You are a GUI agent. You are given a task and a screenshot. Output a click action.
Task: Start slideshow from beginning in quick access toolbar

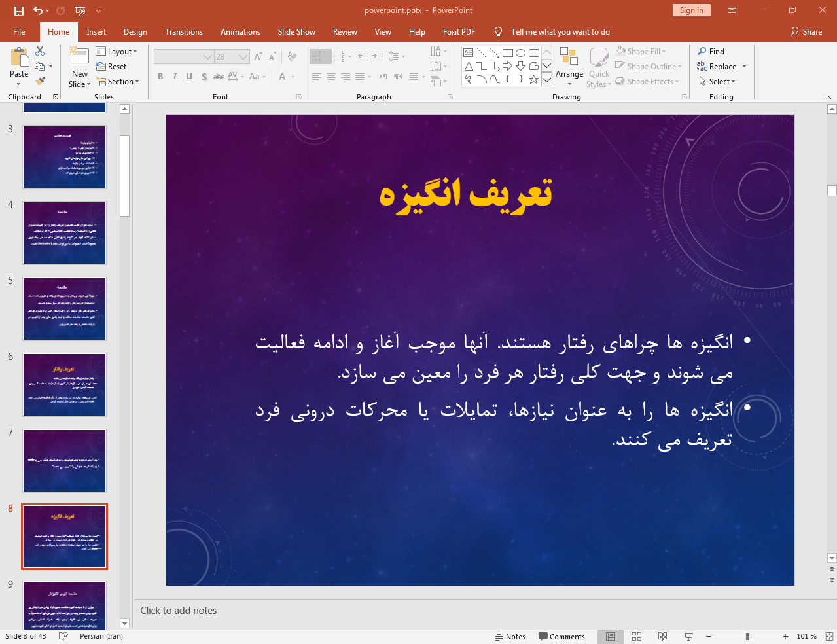[x=80, y=10]
